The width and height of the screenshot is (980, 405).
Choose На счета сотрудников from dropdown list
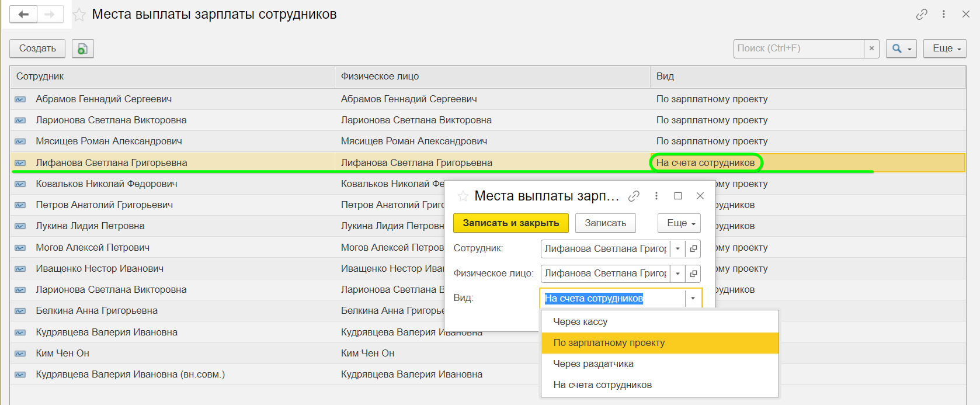(660, 385)
